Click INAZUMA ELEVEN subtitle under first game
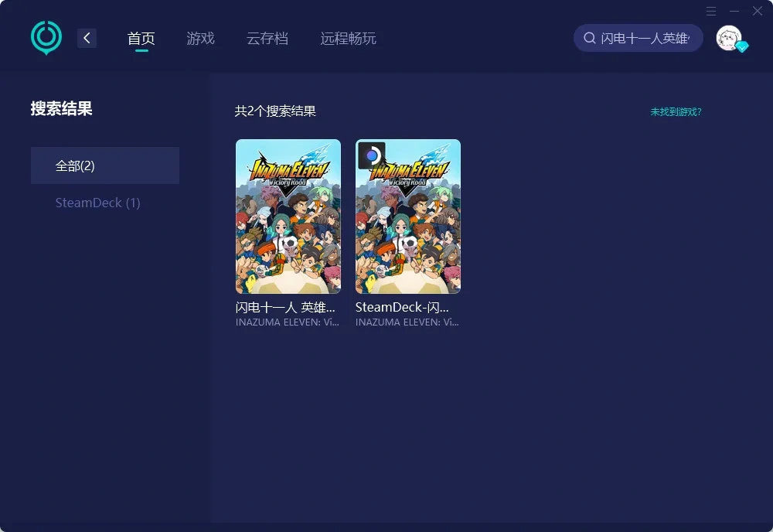The width and height of the screenshot is (773, 532). point(288,322)
